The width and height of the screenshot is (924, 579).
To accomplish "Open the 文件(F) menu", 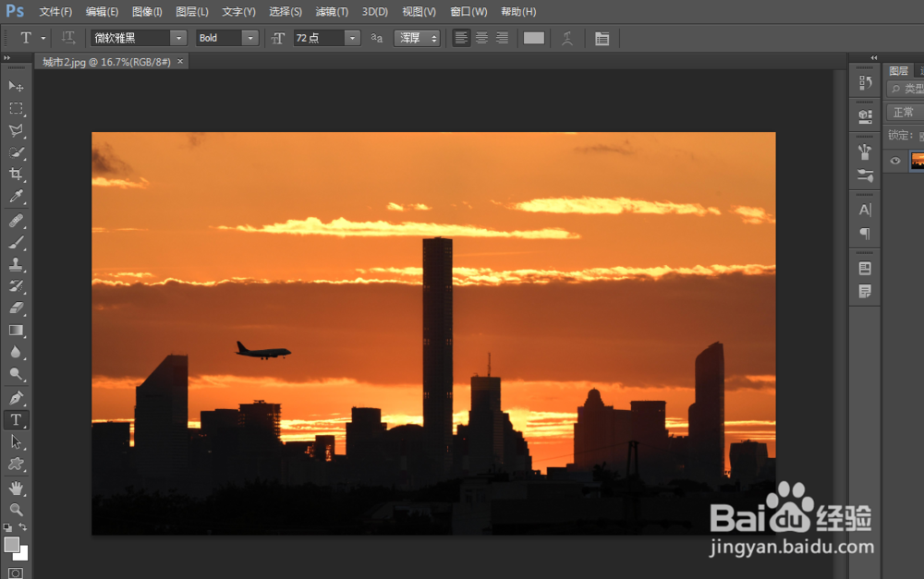I will pos(55,12).
